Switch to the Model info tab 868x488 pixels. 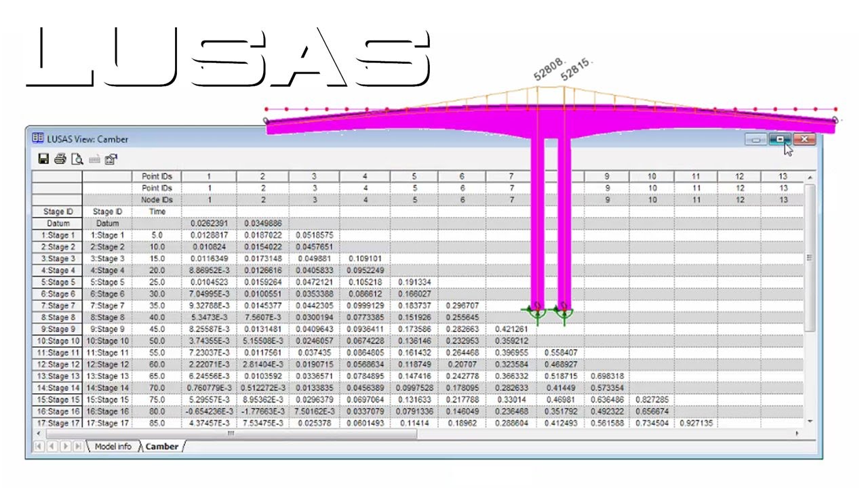(x=113, y=446)
